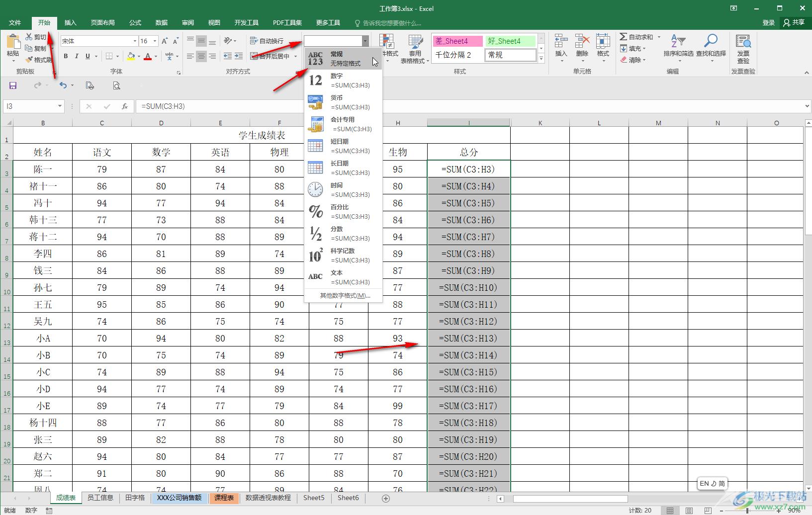The height and width of the screenshot is (515, 812).
Task: Collapse the ribbon with chevron arrow
Action: tap(807, 73)
